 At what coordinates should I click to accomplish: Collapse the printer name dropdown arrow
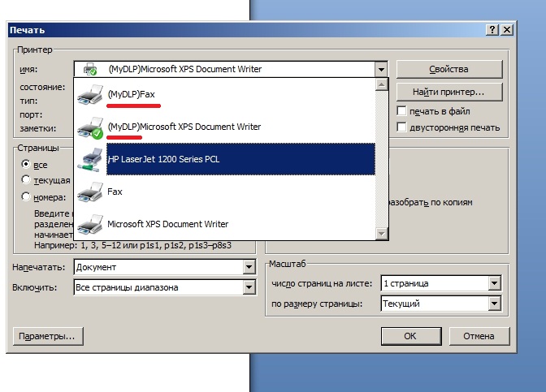[381, 69]
